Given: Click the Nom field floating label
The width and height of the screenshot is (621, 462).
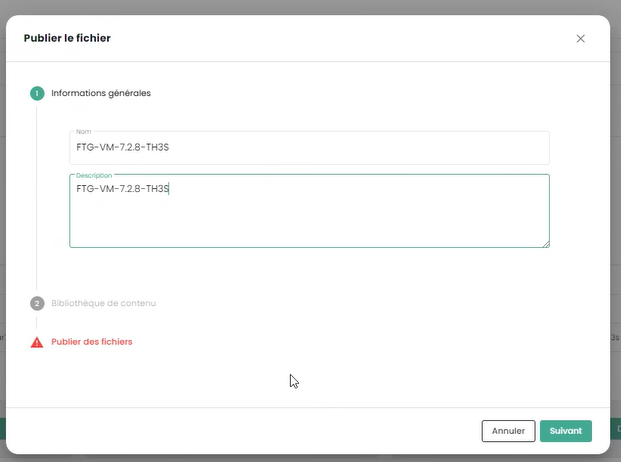Looking at the screenshot, I should (x=83, y=132).
